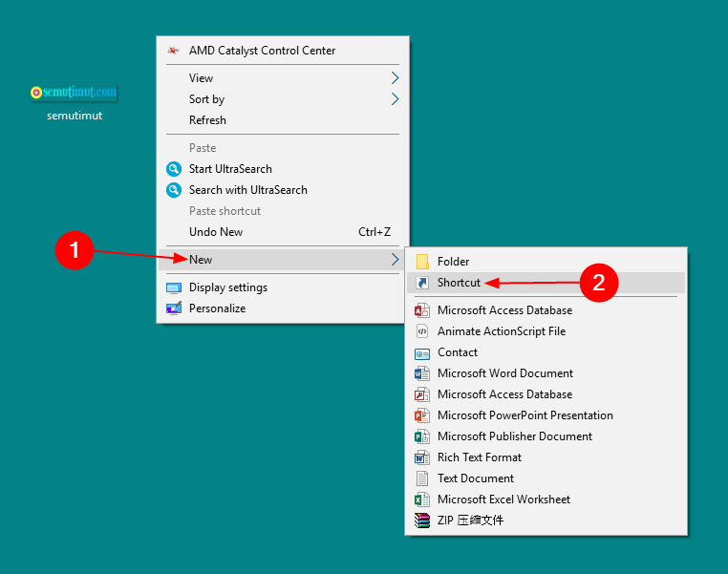Open Display settings
The height and width of the screenshot is (574, 728).
pos(283,287)
